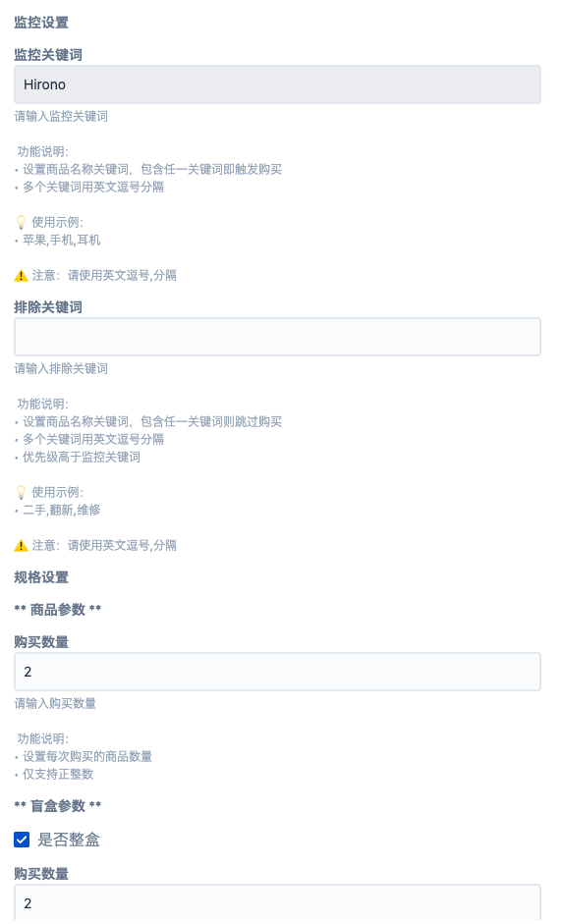Image resolution: width=562 pixels, height=924 pixels.
Task: Click the warning icon below the 二手,翻新,维修 example
Action: point(21,545)
